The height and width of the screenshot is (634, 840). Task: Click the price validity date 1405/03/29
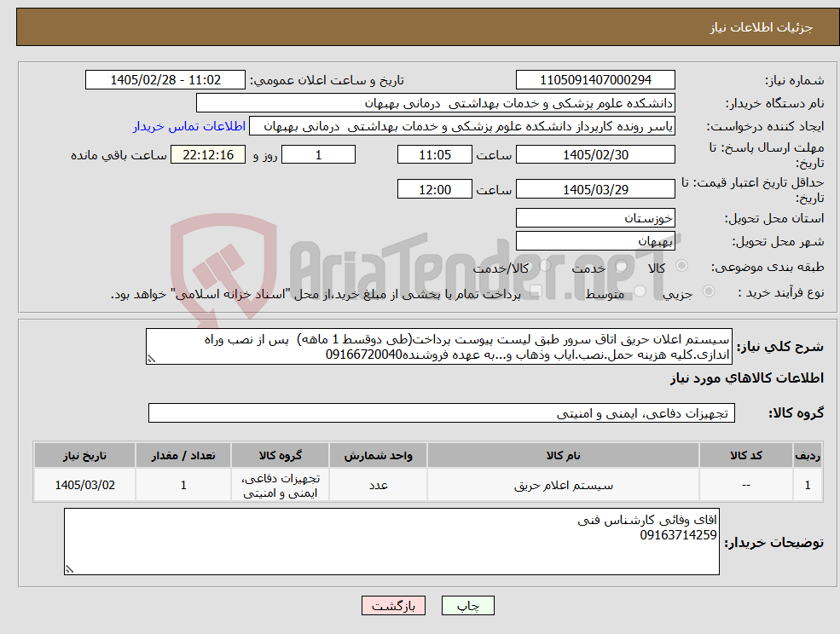[595, 189]
